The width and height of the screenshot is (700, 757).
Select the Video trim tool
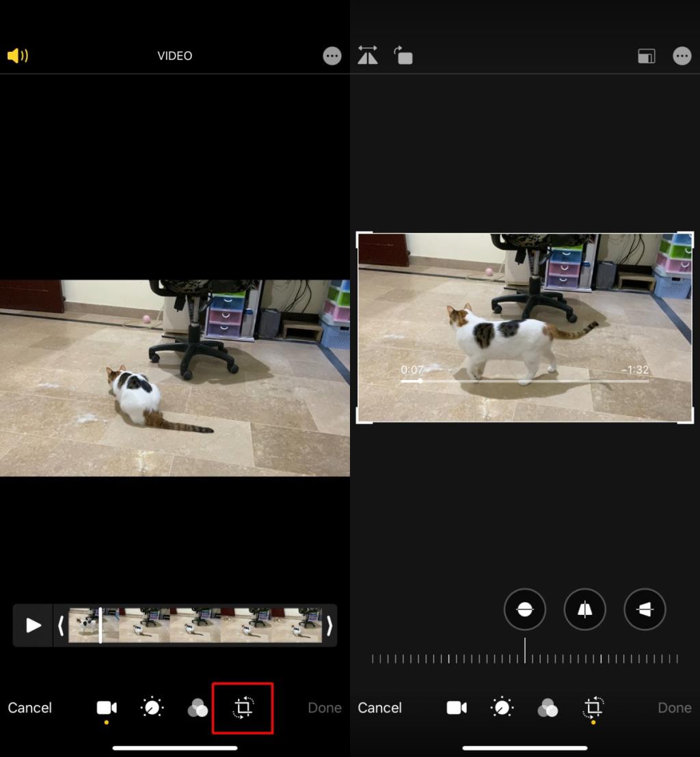point(106,708)
